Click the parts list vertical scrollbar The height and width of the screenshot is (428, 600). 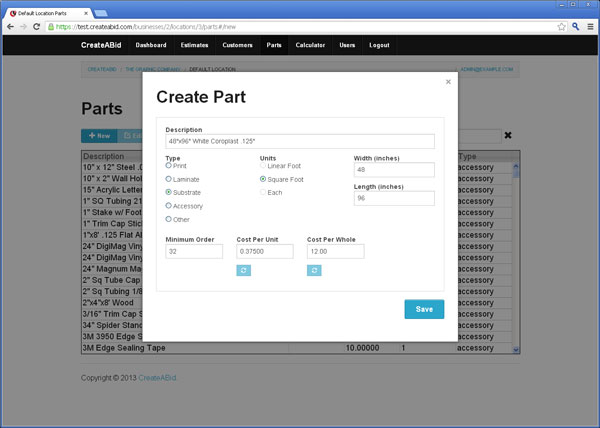[x=516, y=250]
